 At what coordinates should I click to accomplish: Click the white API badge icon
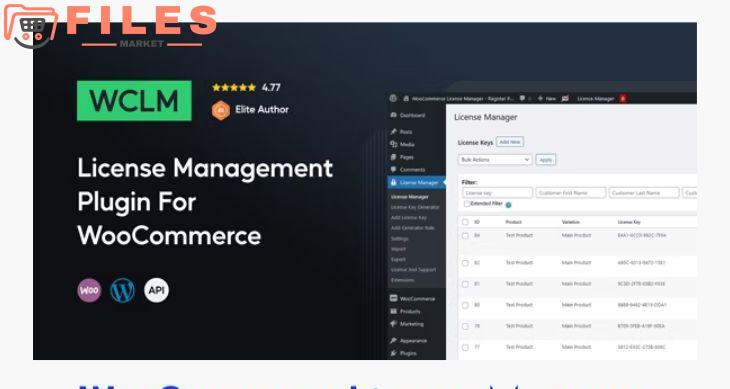tap(156, 290)
